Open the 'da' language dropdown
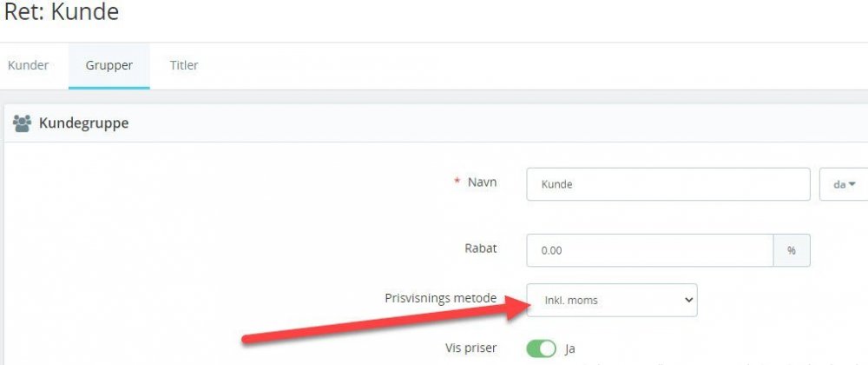Image resolution: width=868 pixels, height=365 pixels. pos(844,184)
